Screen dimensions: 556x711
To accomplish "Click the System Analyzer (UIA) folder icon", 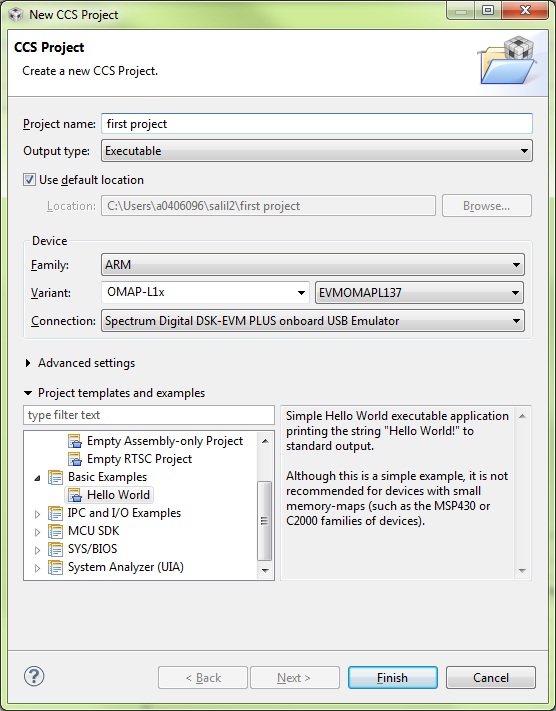I will [x=55, y=567].
